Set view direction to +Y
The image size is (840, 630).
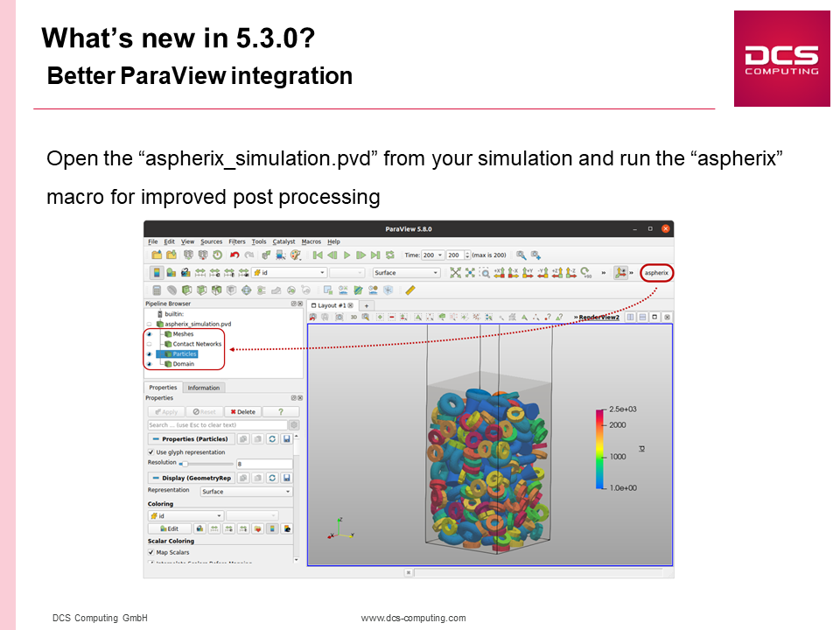pyautogui.click(x=528, y=273)
